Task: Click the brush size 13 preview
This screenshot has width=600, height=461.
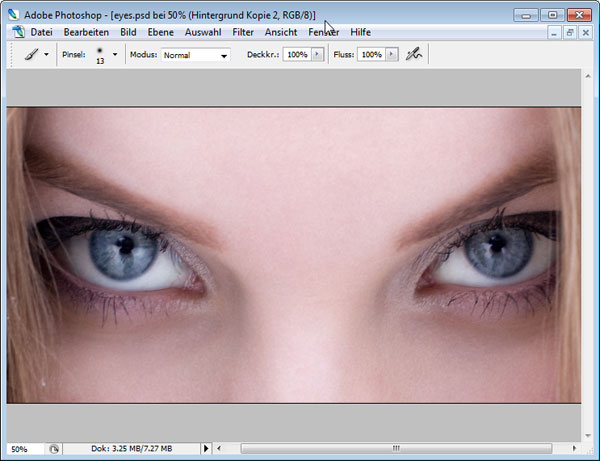Action: (100, 54)
